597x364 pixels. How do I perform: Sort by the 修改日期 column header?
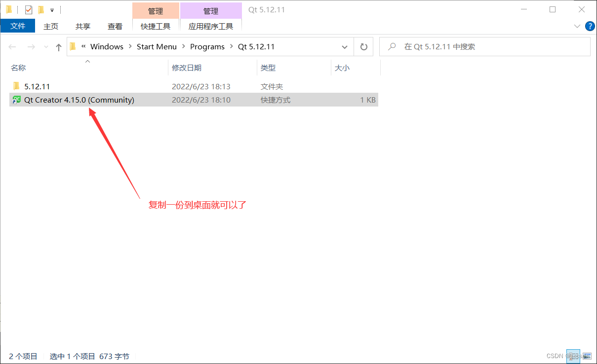pyautogui.click(x=213, y=68)
